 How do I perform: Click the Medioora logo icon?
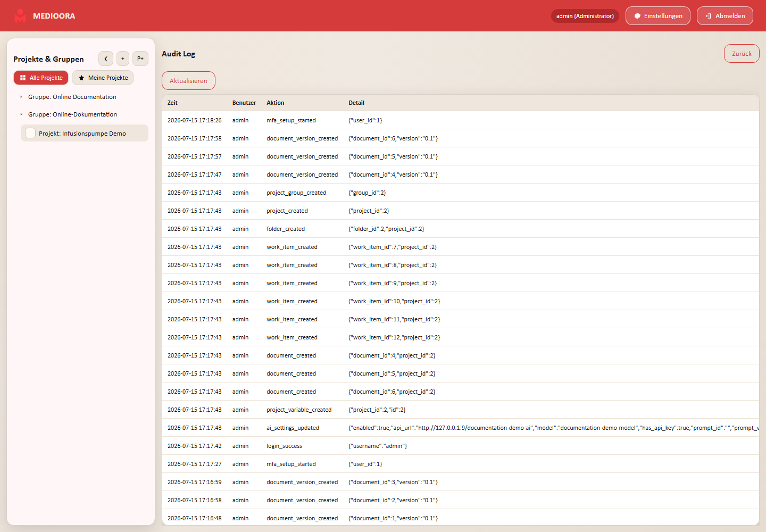[x=20, y=16]
